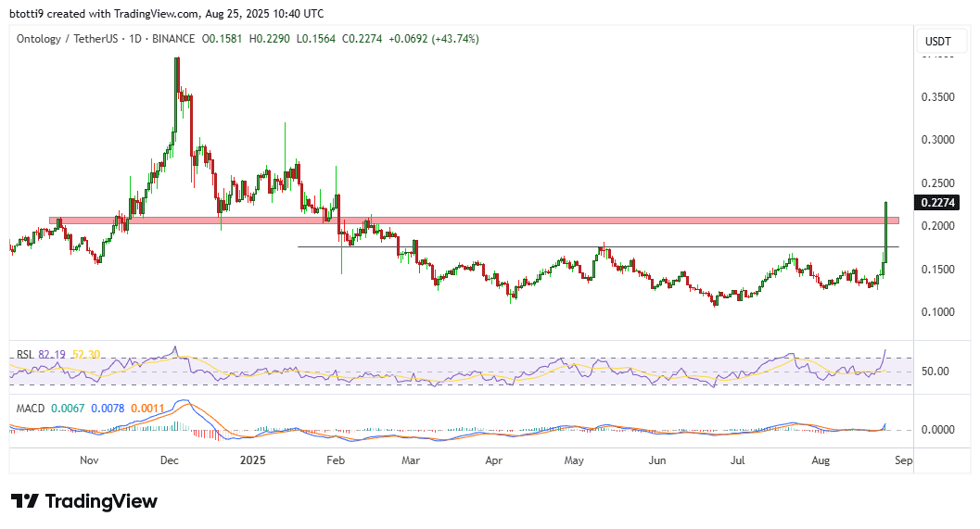Select the black horizontal support line
Viewport: 980px width, 529px height.
pos(556,247)
